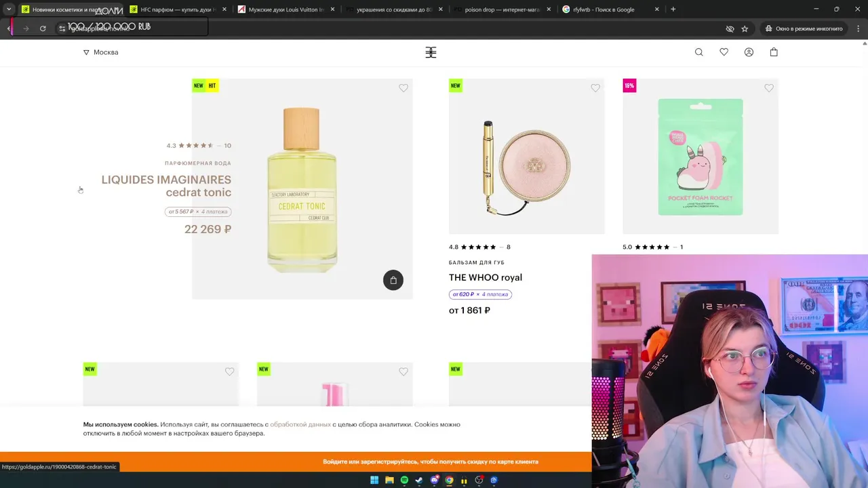
Task: Open the THE WHOO royal product title
Action: click(x=486, y=277)
